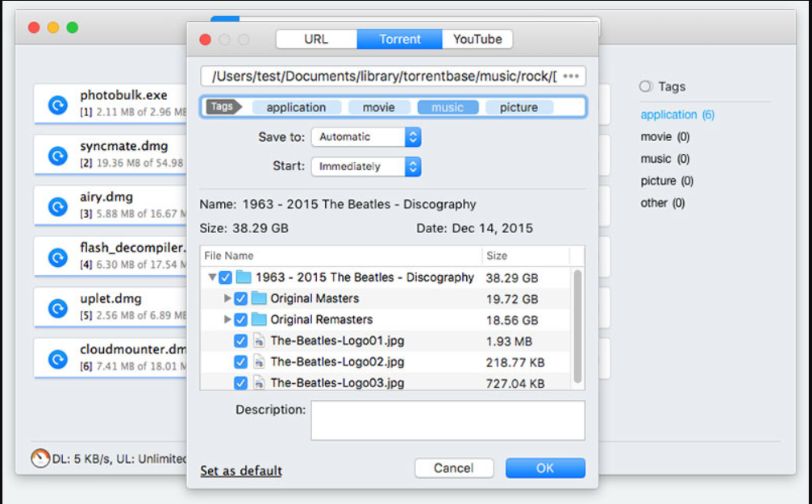Select the cloudmounter download

click(x=110, y=358)
